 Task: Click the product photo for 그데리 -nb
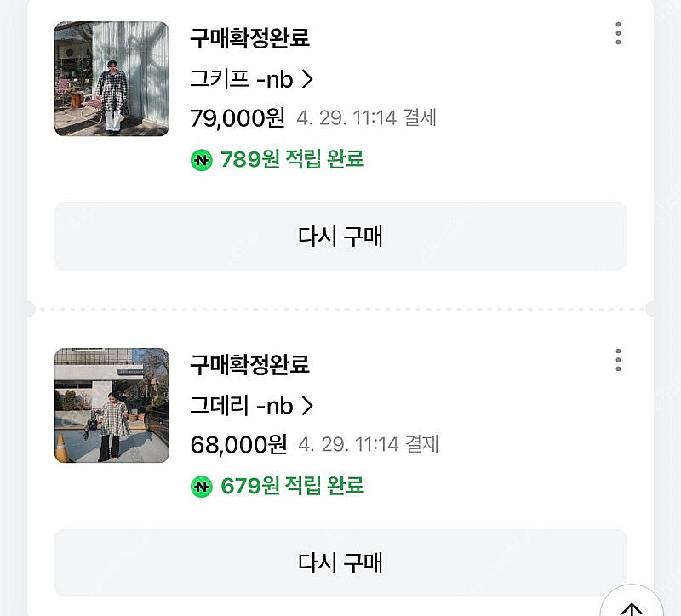(x=111, y=407)
